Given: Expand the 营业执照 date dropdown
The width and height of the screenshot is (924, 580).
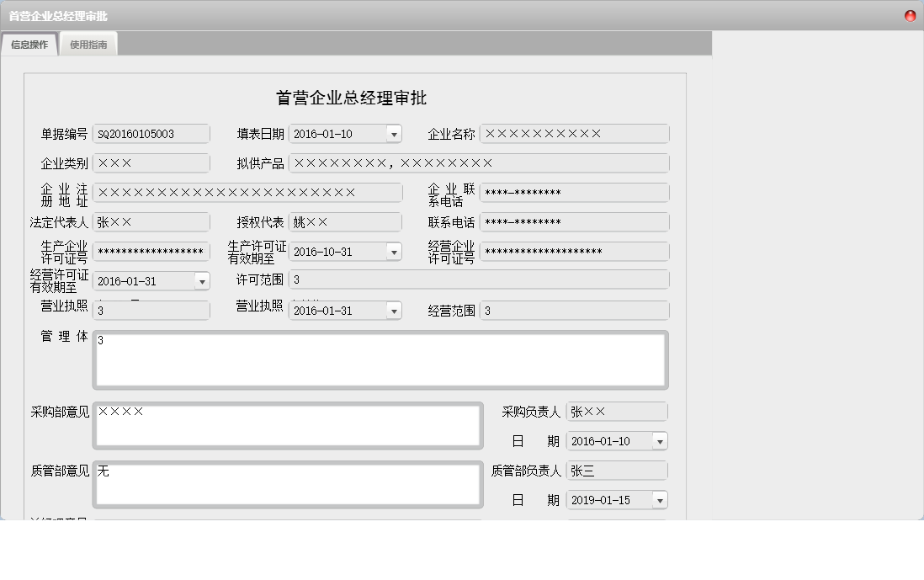Looking at the screenshot, I should click(391, 310).
